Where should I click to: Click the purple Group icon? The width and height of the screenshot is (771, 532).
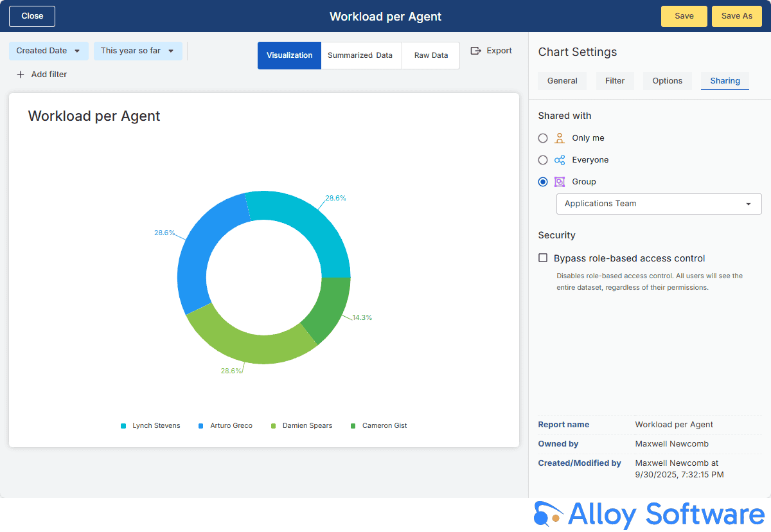560,182
